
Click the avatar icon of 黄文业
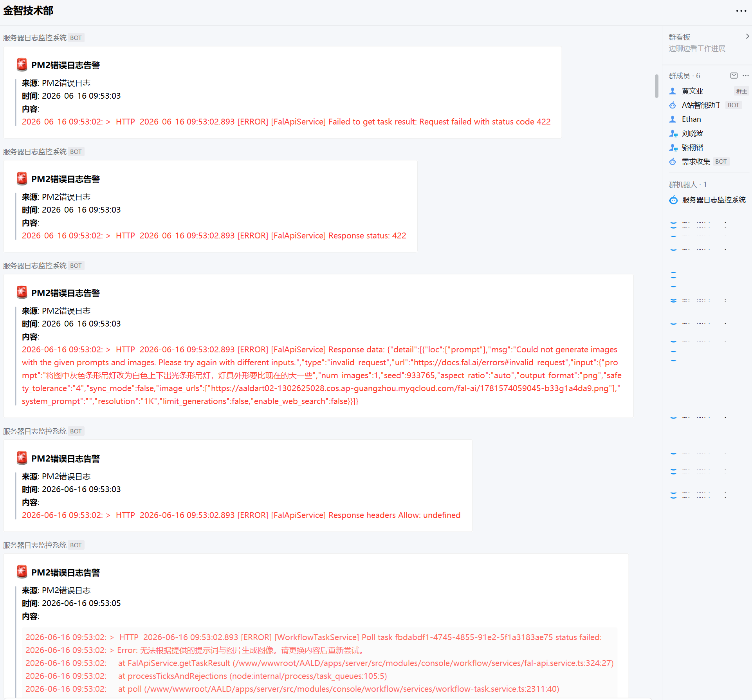tap(673, 91)
